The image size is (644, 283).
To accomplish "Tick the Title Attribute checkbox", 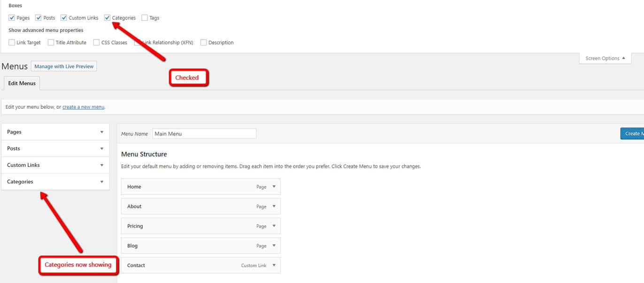I will [51, 42].
